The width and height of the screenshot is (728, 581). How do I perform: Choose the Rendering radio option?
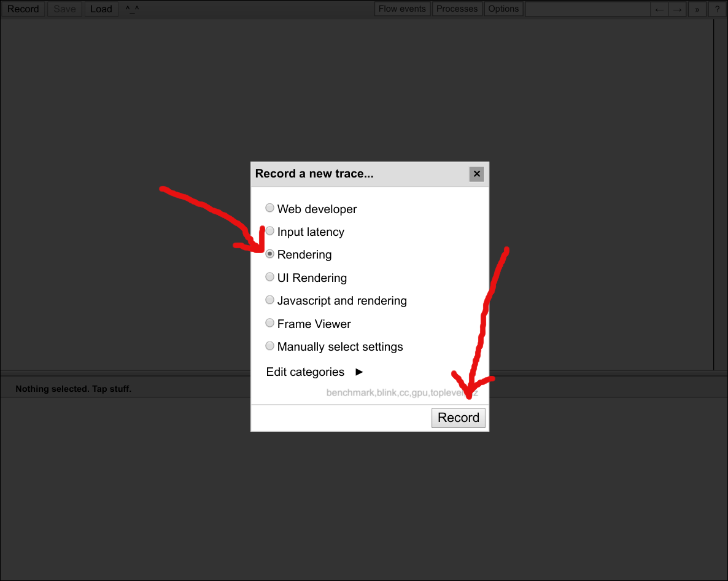(x=269, y=254)
